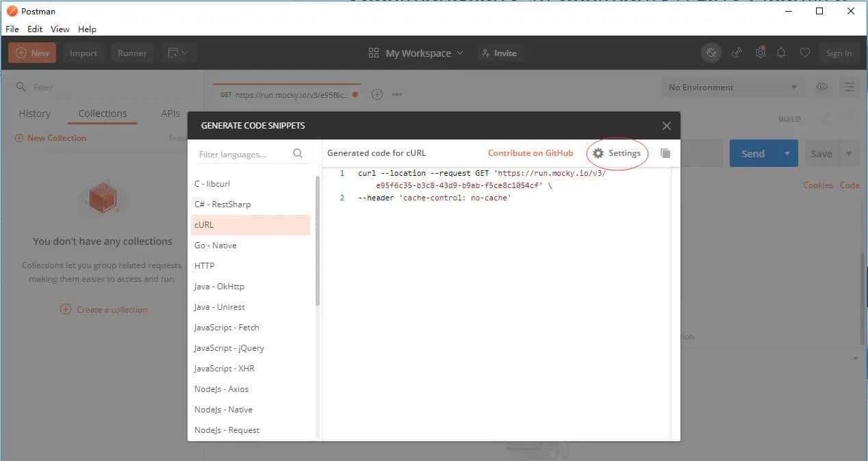
Task: Select NodeJs - Native language
Action: 251,410
